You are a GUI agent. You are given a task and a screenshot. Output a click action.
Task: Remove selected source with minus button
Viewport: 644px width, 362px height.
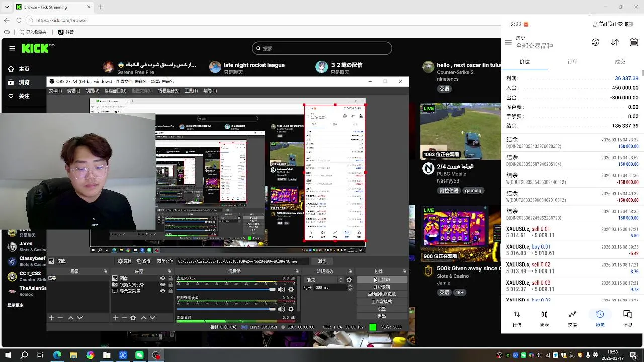click(124, 318)
